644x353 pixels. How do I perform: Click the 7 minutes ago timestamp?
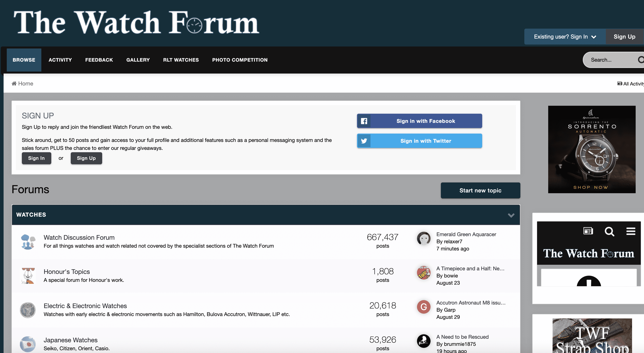(453, 249)
